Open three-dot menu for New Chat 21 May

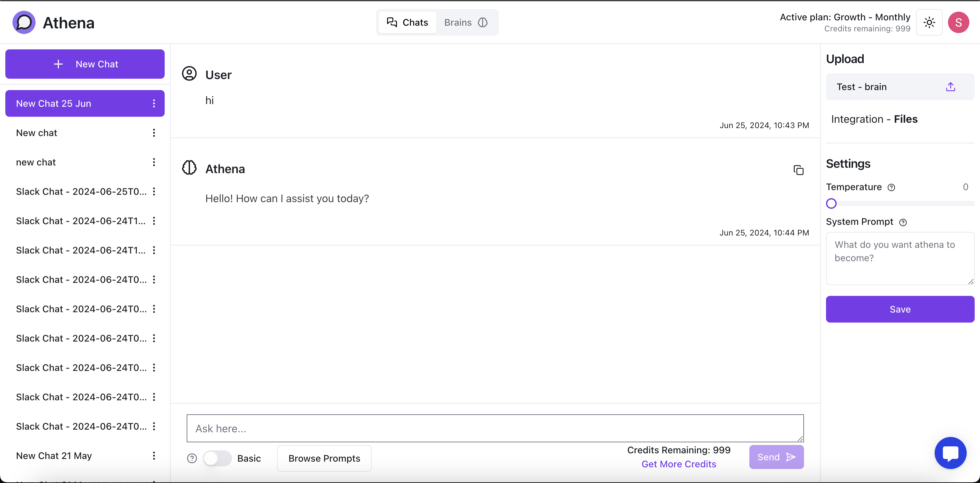[x=154, y=456]
